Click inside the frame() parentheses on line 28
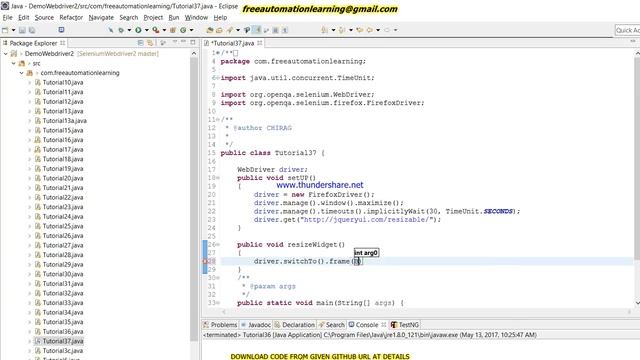Image resolution: width=640 pixels, height=360 pixels. point(358,261)
